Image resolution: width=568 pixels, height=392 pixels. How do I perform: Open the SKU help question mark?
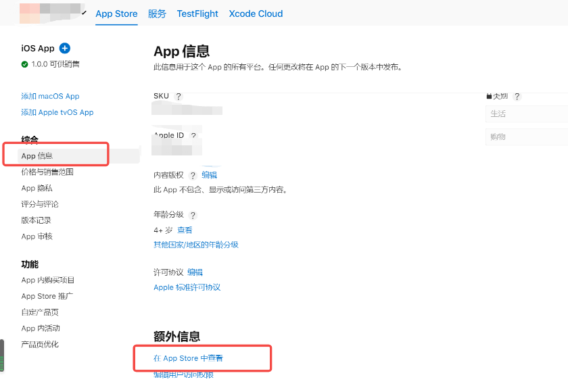coord(179,97)
